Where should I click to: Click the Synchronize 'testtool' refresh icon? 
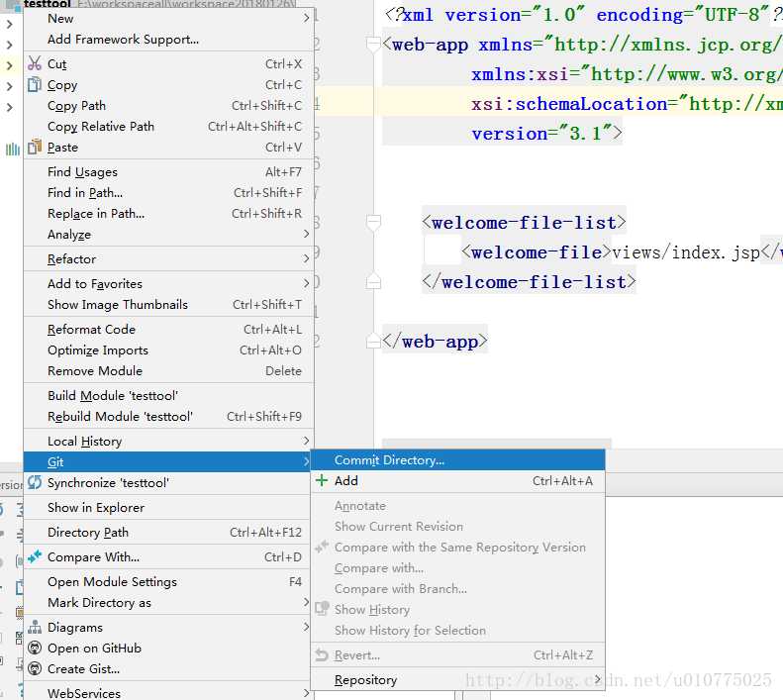(35, 482)
